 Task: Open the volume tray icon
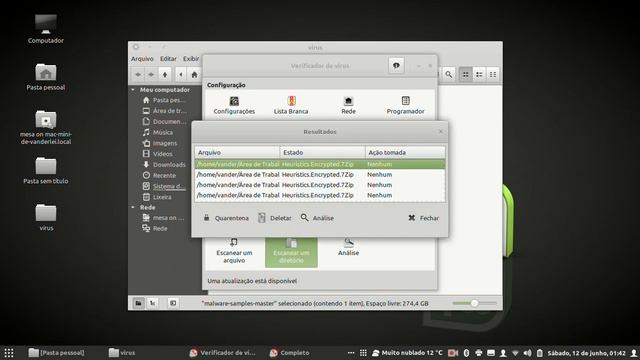(x=527, y=353)
